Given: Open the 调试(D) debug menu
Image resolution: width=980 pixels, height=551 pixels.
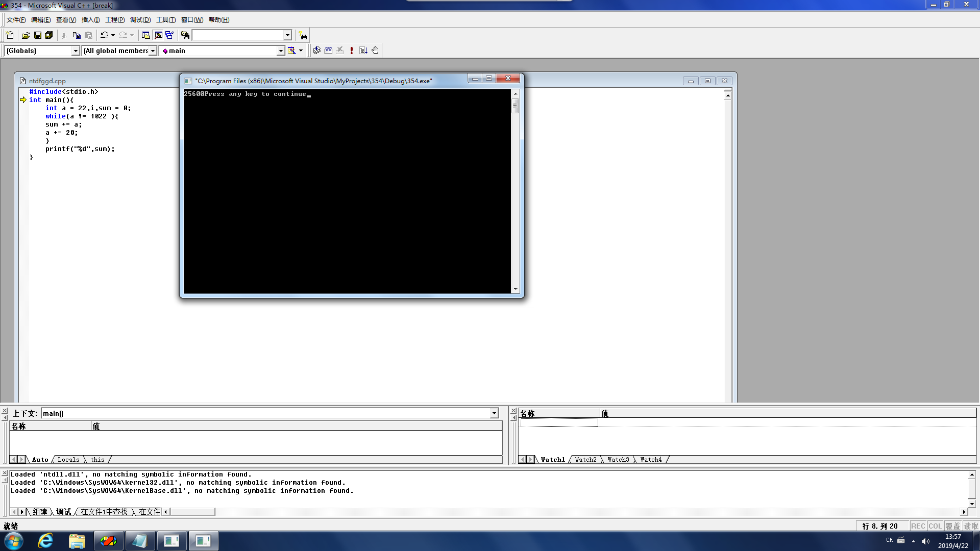Looking at the screenshot, I should click(140, 20).
